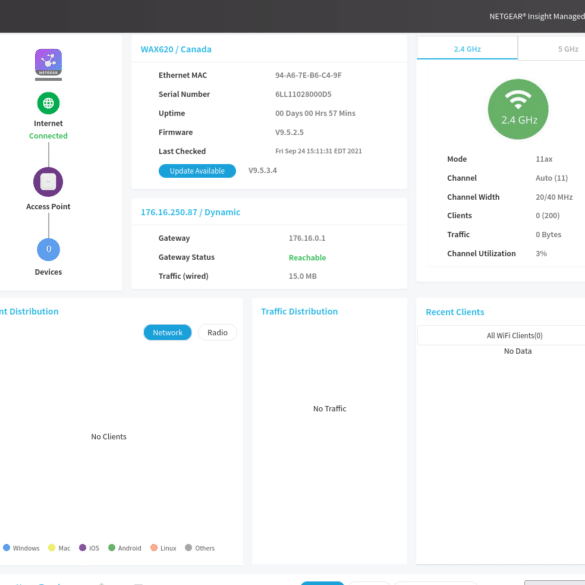Toggle the Linux legend dot
Viewport: 585px width, 585px height.
tap(154, 547)
